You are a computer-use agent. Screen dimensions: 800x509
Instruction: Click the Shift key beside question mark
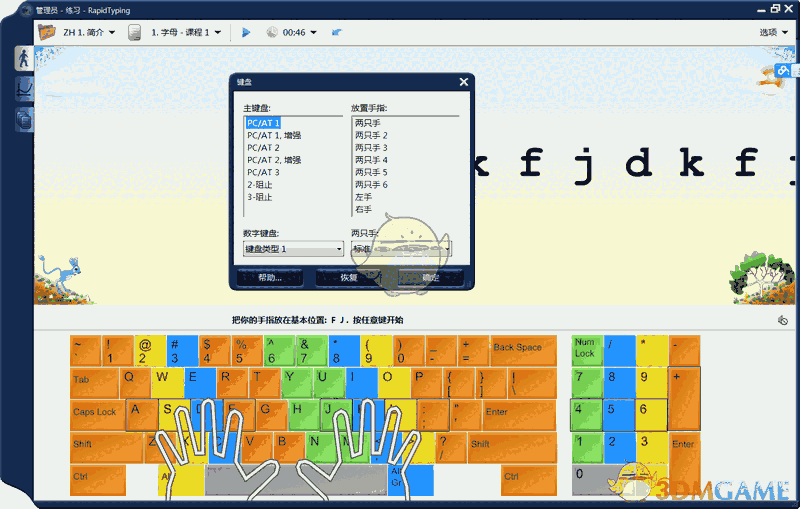512,448
